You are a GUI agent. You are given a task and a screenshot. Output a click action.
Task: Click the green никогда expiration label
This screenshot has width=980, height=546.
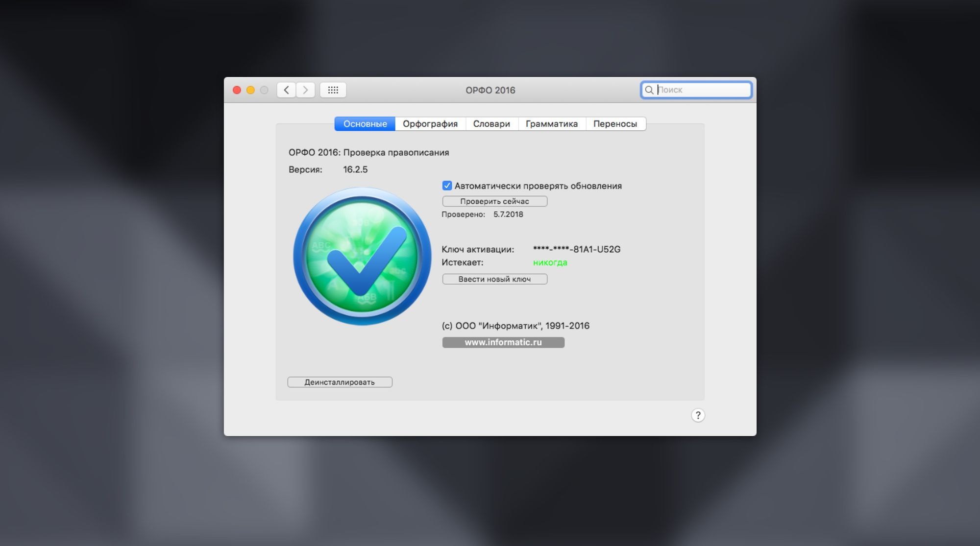(549, 262)
